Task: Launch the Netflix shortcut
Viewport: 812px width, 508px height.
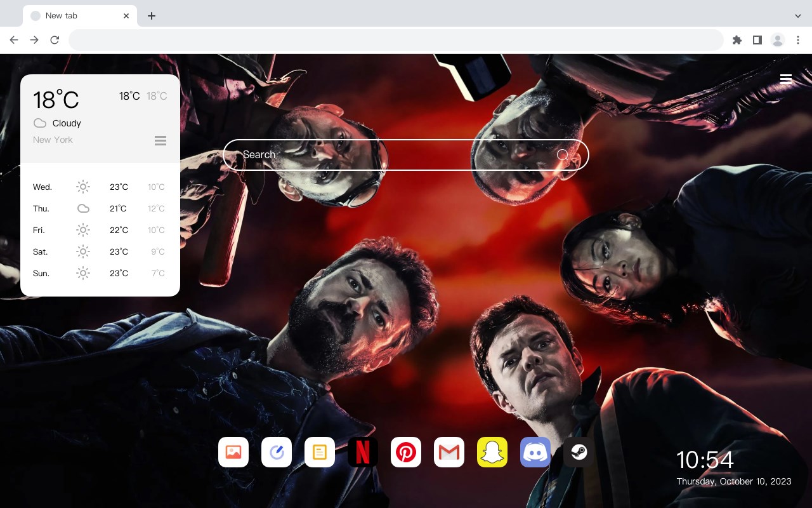Action: point(363,452)
